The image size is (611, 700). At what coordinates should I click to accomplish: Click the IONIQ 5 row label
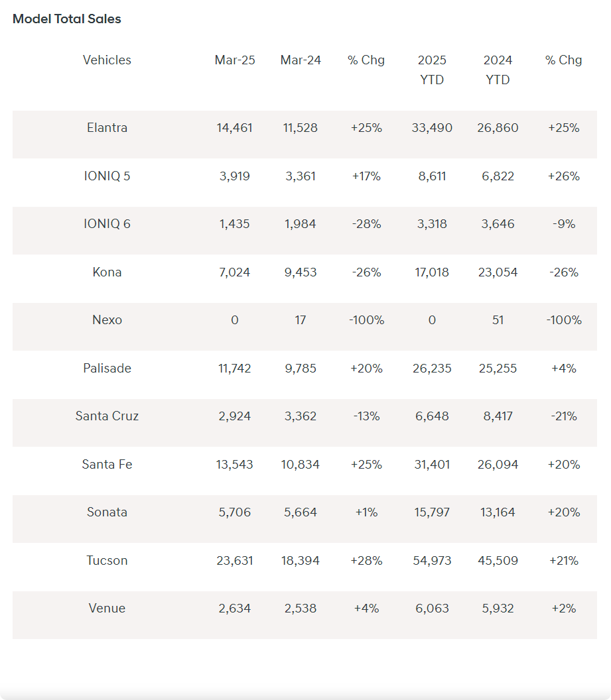click(x=107, y=176)
